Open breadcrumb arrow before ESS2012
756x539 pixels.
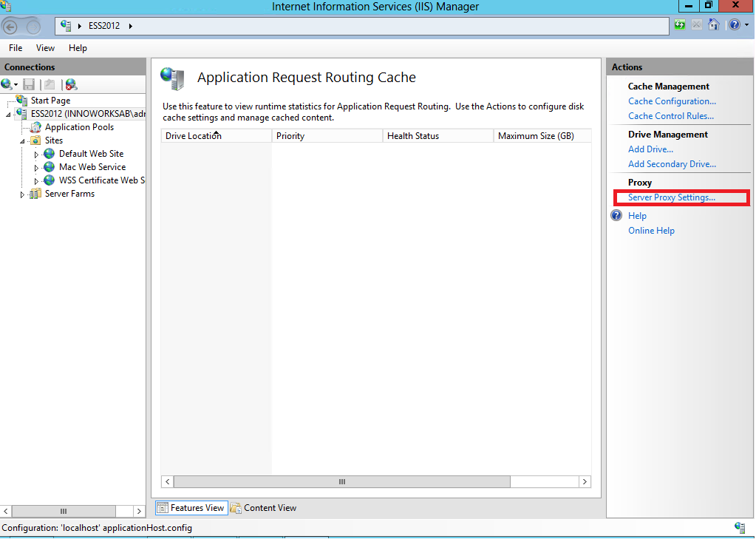coord(80,26)
